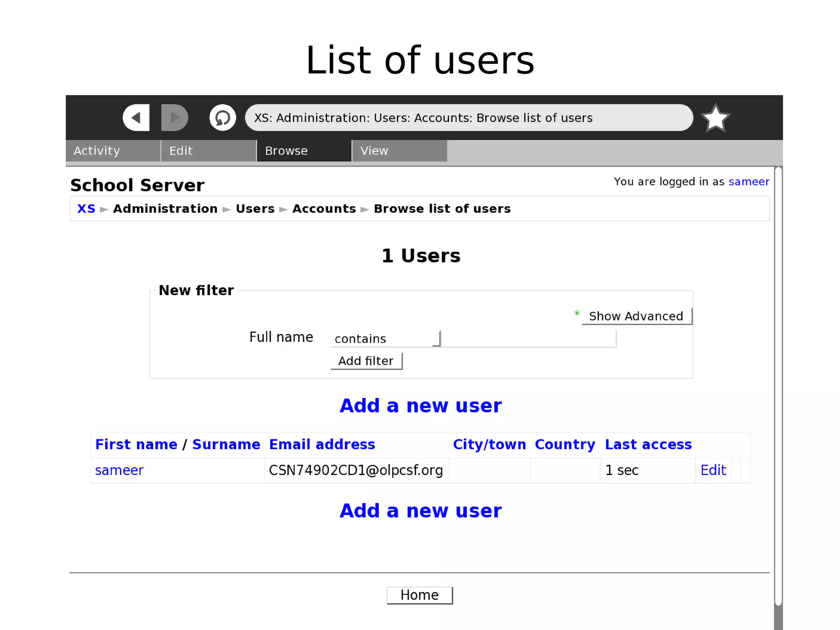Open the lower Add a new user link
The width and height of the screenshot is (840, 630).
click(421, 511)
